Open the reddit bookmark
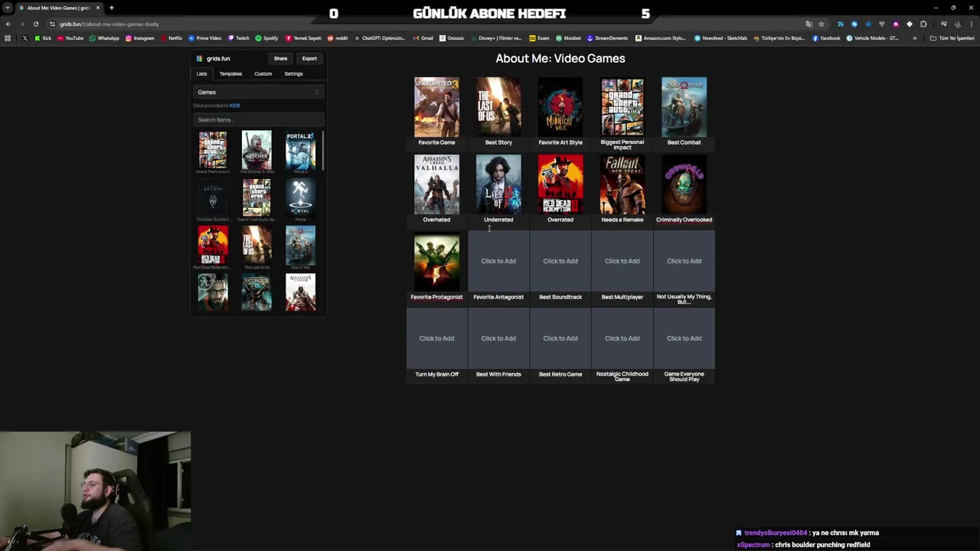Image resolution: width=980 pixels, height=551 pixels. [x=338, y=38]
